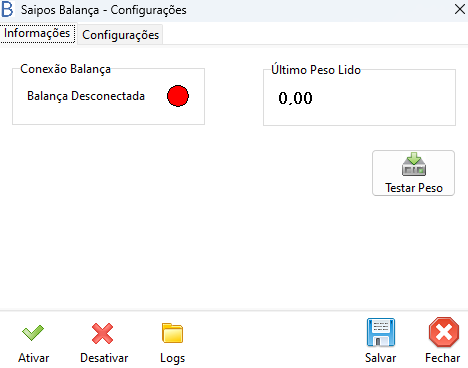Click the Último Peso Lido group header
Viewport: 468px width, 368px height.
pyautogui.click(x=316, y=70)
